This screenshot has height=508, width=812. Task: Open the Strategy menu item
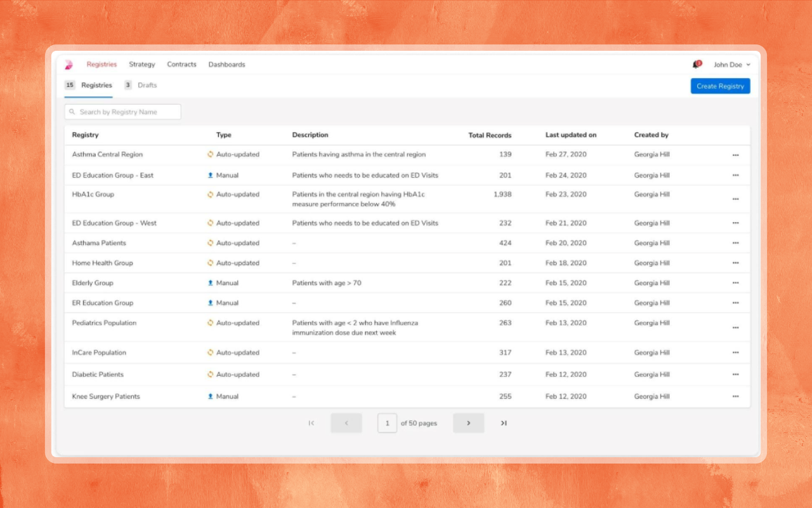pos(142,65)
